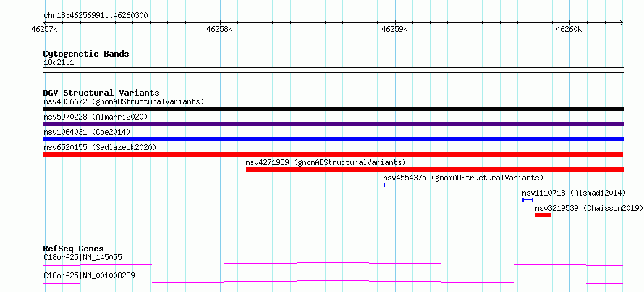Click the nsv4336672 black variant bar
This screenshot has width=644, height=292.
pyautogui.click(x=333, y=109)
